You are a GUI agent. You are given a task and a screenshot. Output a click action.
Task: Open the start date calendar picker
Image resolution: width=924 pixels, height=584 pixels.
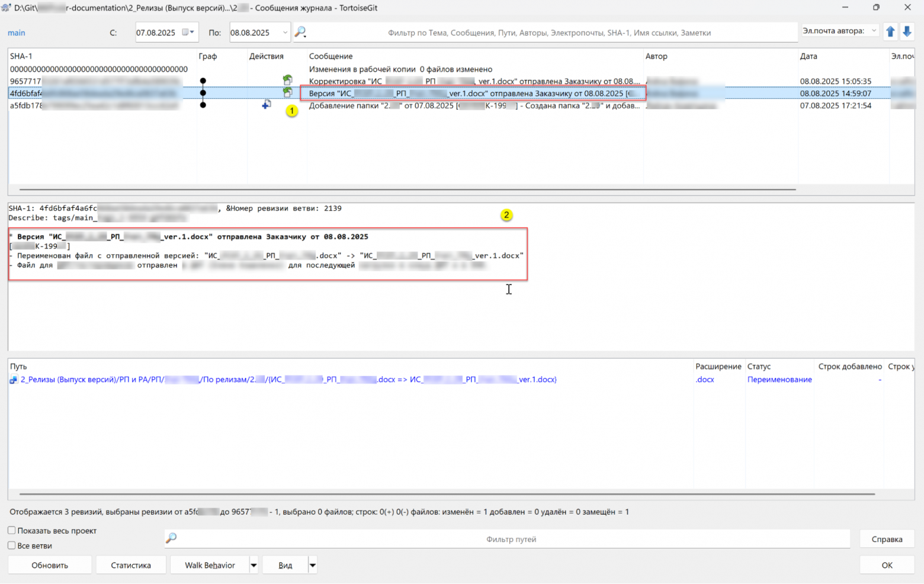pyautogui.click(x=188, y=32)
